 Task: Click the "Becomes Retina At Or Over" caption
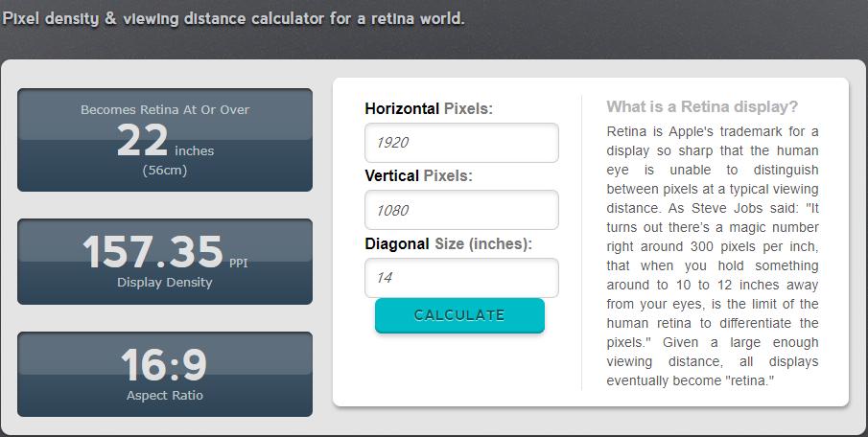(165, 109)
